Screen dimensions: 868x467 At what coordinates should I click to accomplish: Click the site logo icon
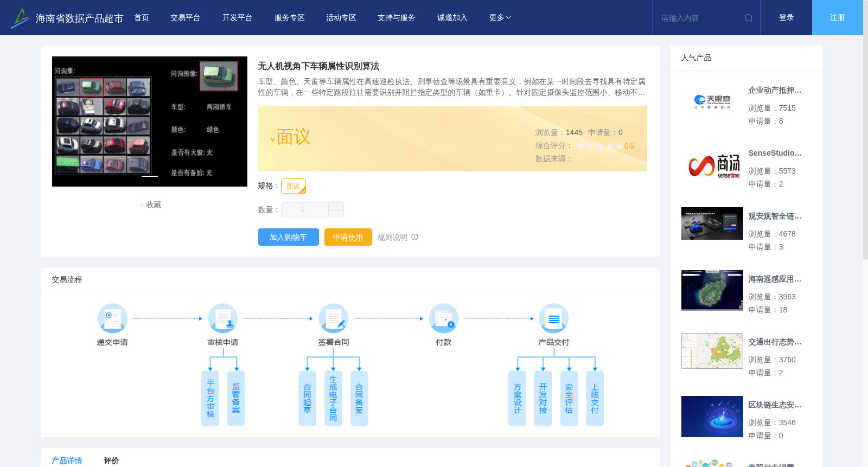point(21,18)
